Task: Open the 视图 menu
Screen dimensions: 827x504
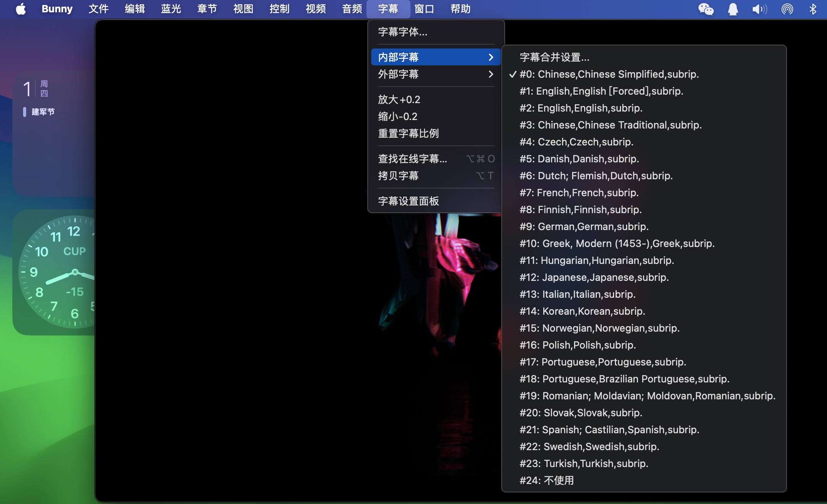Action: (x=243, y=9)
